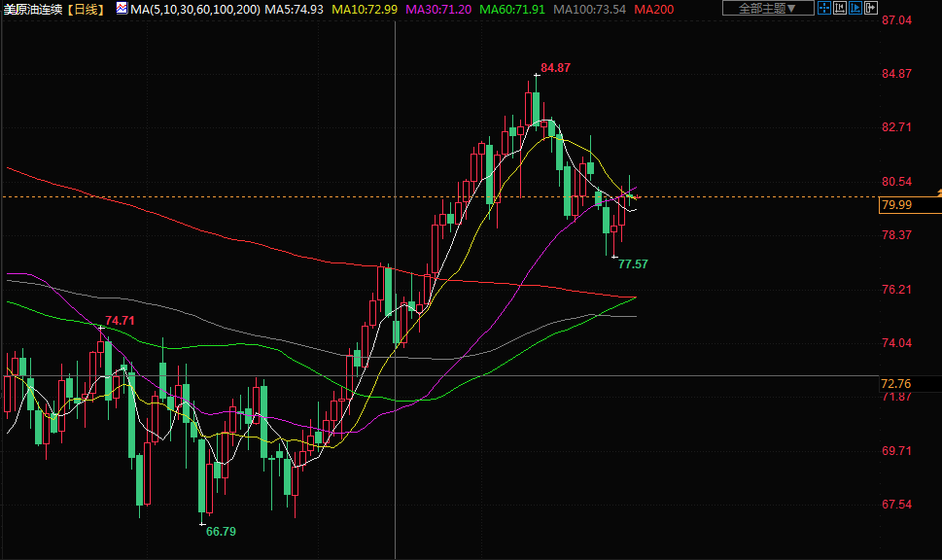Viewport: 942px width, 560px height.
Task: Click the 日线 period label
Action: 86,10
